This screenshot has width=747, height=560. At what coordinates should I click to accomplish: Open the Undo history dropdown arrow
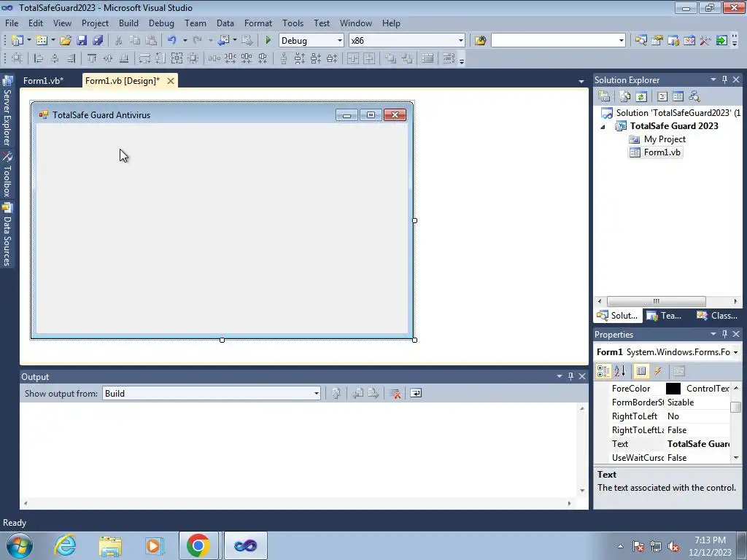coord(185,41)
